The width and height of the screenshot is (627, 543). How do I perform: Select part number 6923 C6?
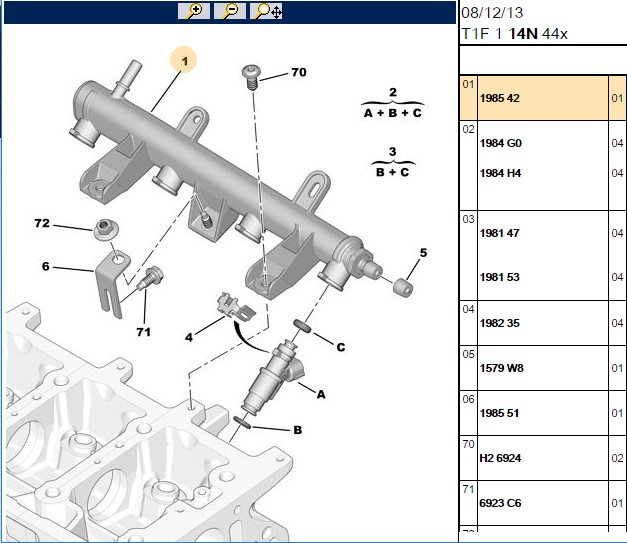click(500, 503)
